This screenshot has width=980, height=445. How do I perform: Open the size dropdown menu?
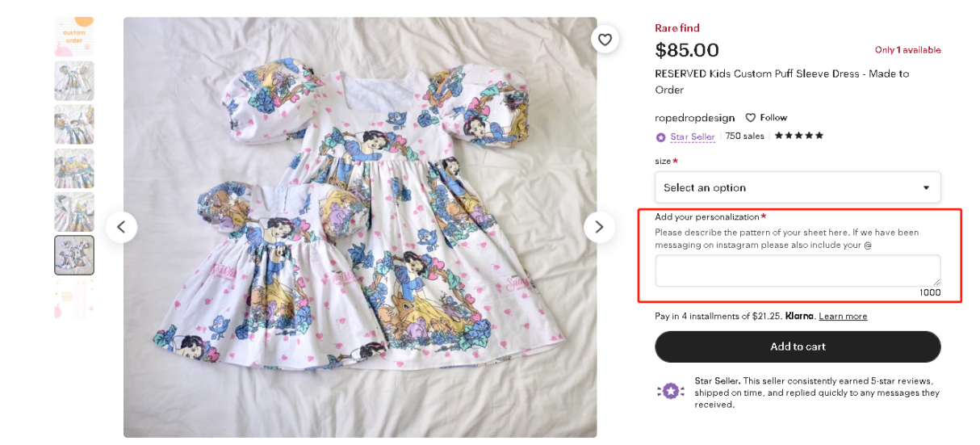click(797, 187)
